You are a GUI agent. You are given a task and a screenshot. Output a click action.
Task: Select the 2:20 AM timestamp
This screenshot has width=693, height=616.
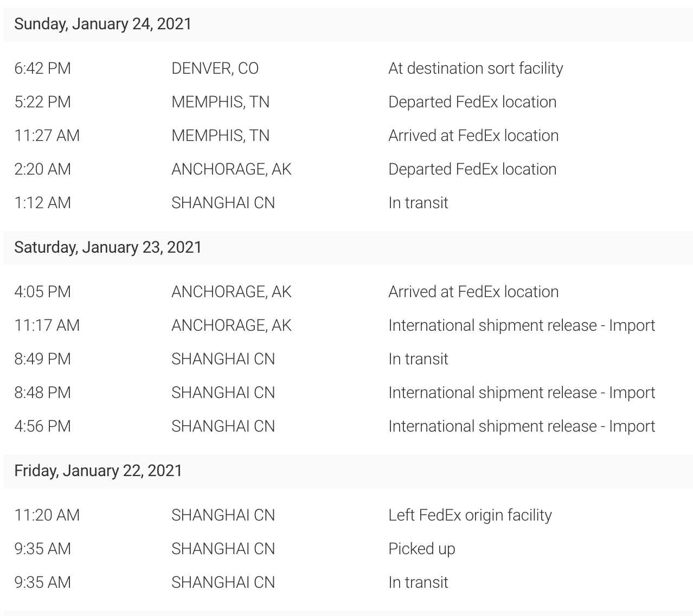(42, 169)
